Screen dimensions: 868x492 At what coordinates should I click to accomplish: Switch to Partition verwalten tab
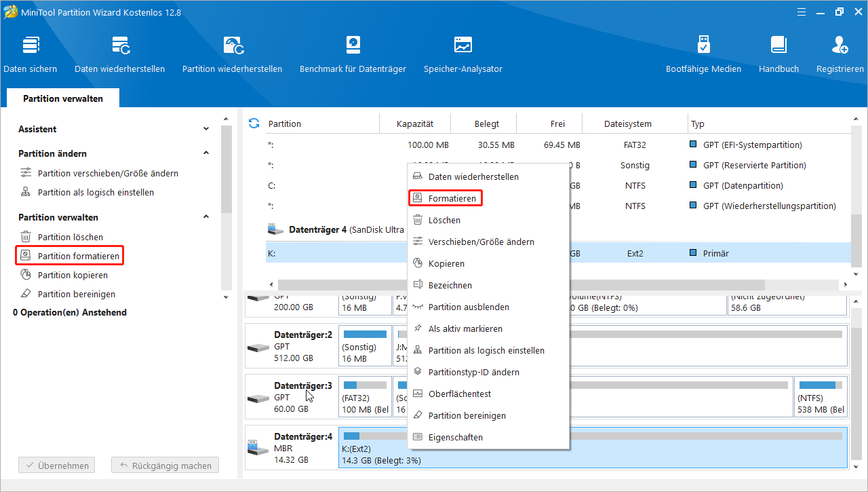point(63,98)
